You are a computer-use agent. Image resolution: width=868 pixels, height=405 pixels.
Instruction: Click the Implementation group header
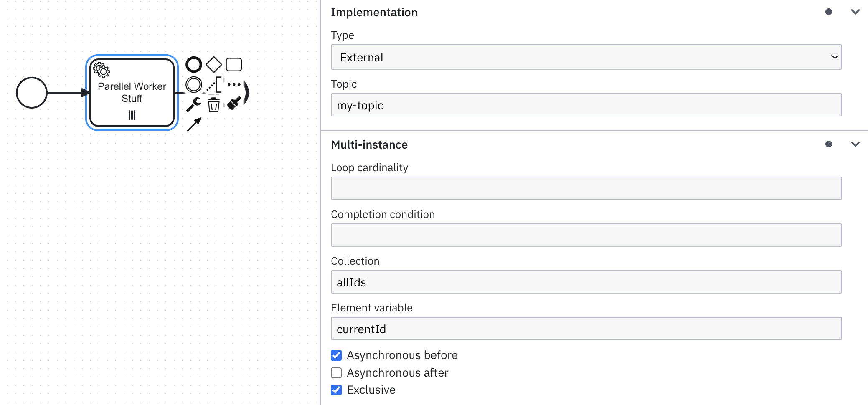[374, 13]
